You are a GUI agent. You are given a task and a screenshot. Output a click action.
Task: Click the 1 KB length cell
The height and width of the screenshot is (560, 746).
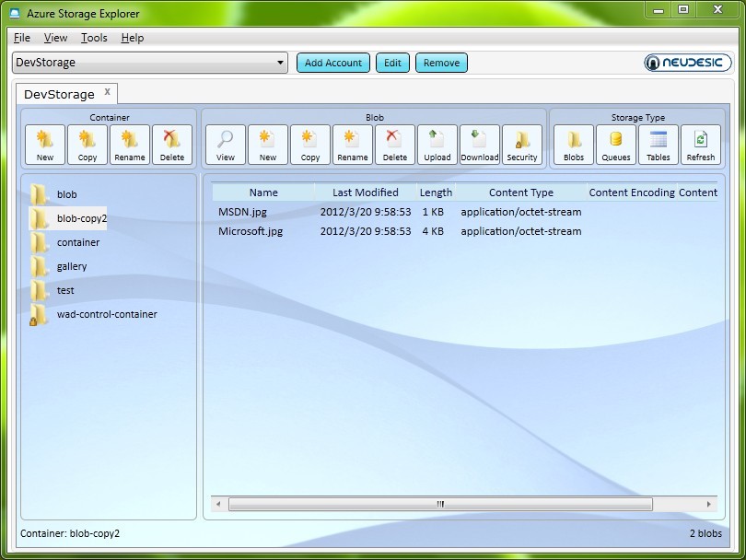click(x=433, y=212)
